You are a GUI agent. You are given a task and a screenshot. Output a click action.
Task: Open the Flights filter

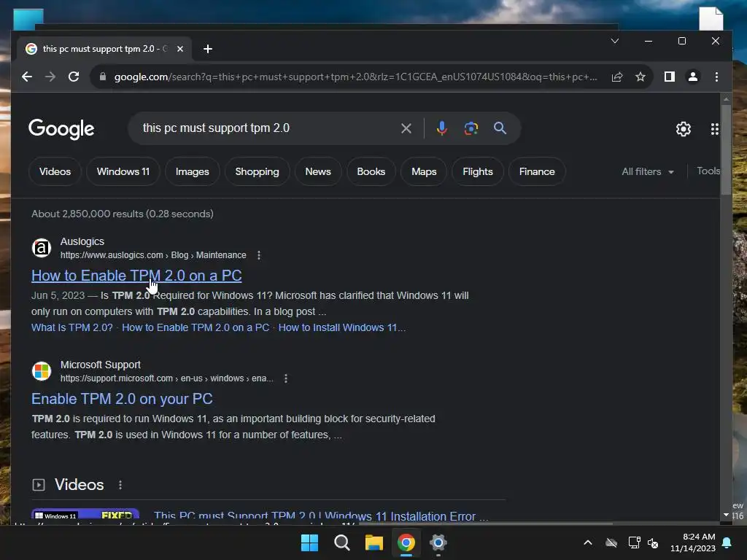477,171
